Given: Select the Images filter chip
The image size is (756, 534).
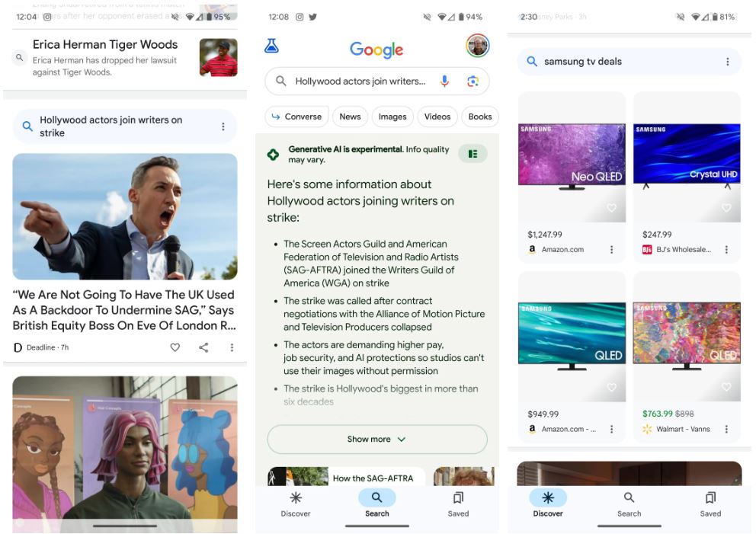Looking at the screenshot, I should pos(392,117).
